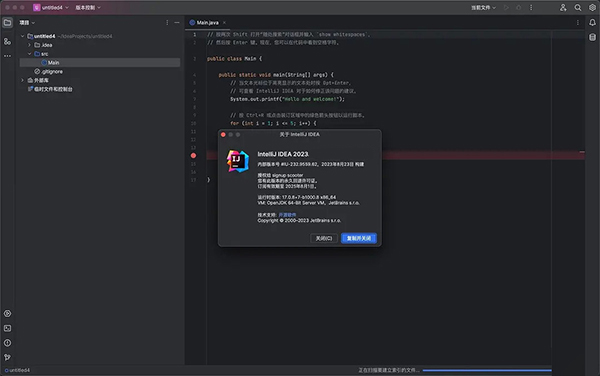
Task: Open Project panel options three dots
Action: tap(167, 23)
